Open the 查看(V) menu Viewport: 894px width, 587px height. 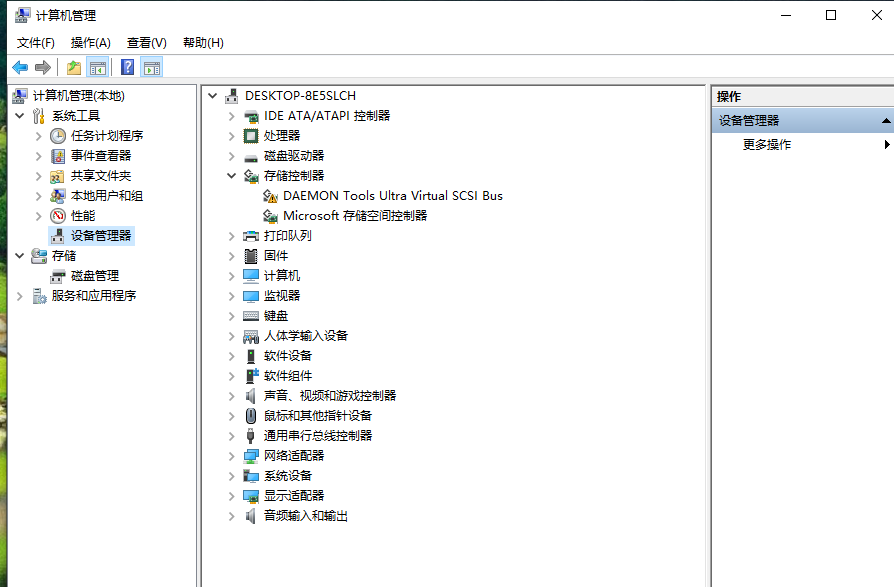[146, 43]
